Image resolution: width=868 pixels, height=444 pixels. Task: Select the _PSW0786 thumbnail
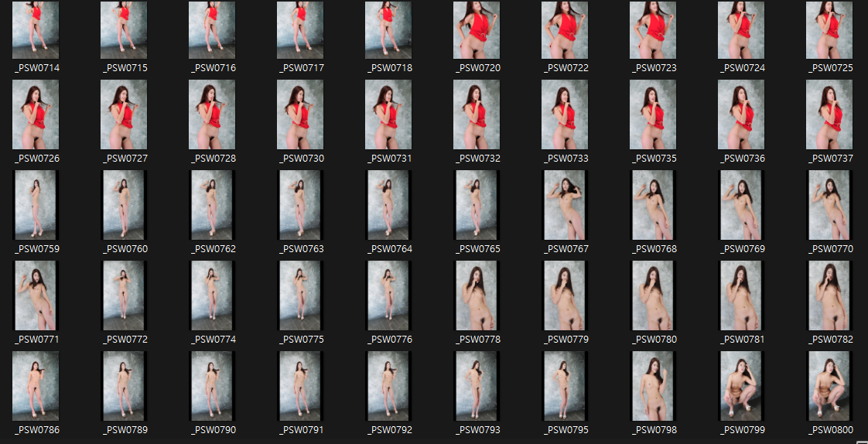[36, 387]
